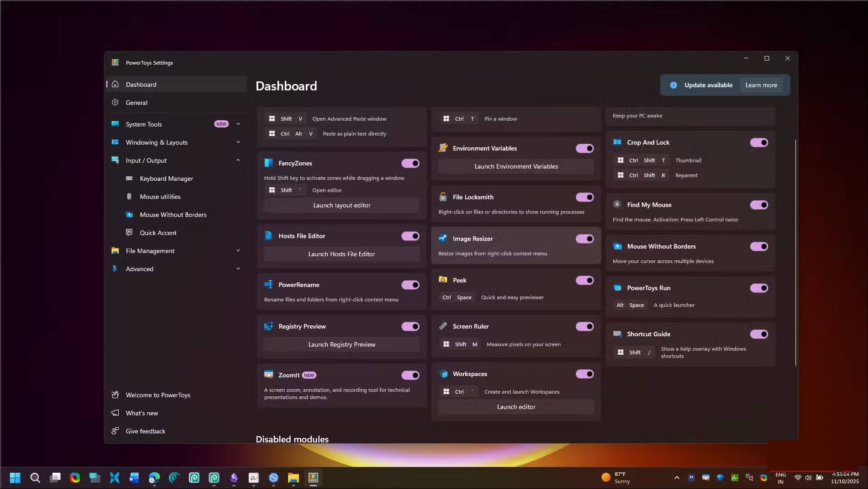The image size is (868, 489).
Task: Click the Workspaces module icon
Action: click(x=443, y=374)
